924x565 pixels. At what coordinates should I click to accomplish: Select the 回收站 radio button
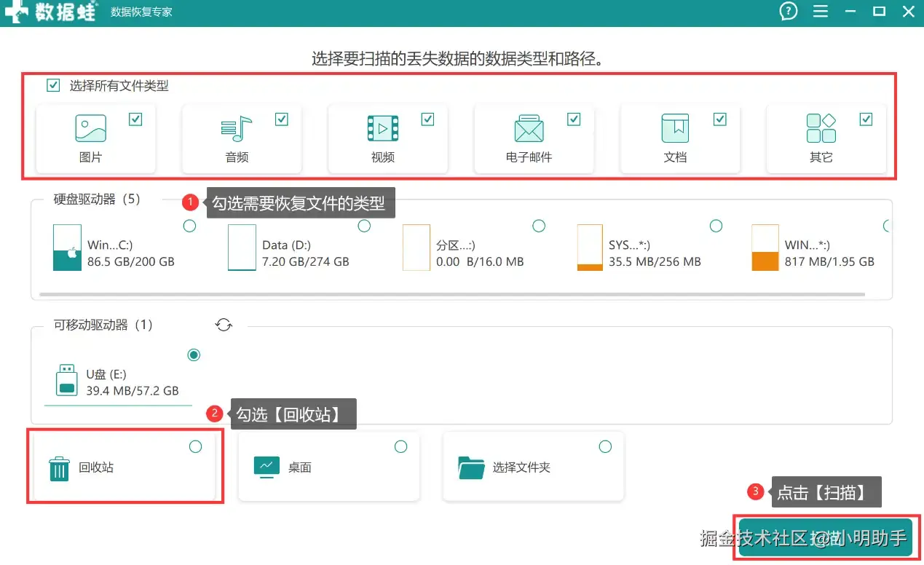(x=195, y=446)
